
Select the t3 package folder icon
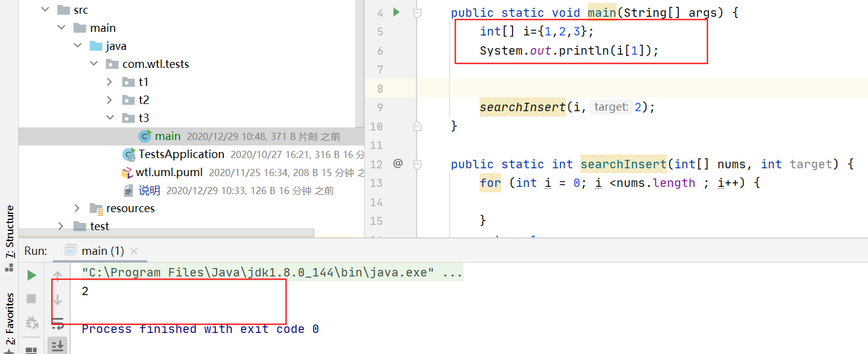[x=128, y=118]
